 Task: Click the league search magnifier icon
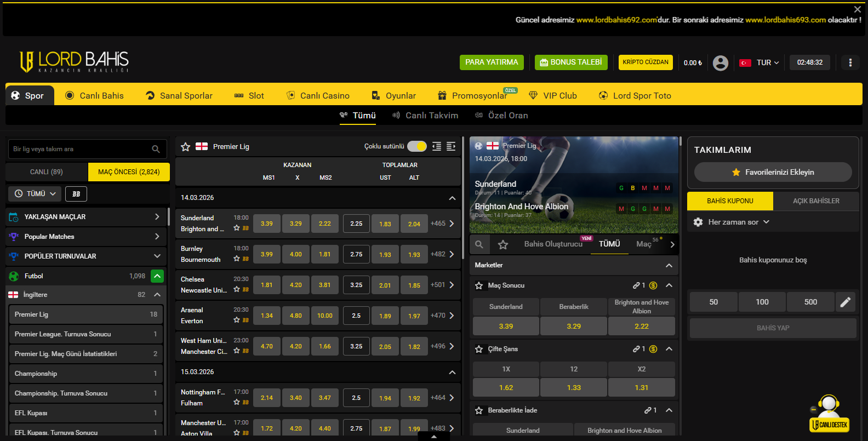156,149
